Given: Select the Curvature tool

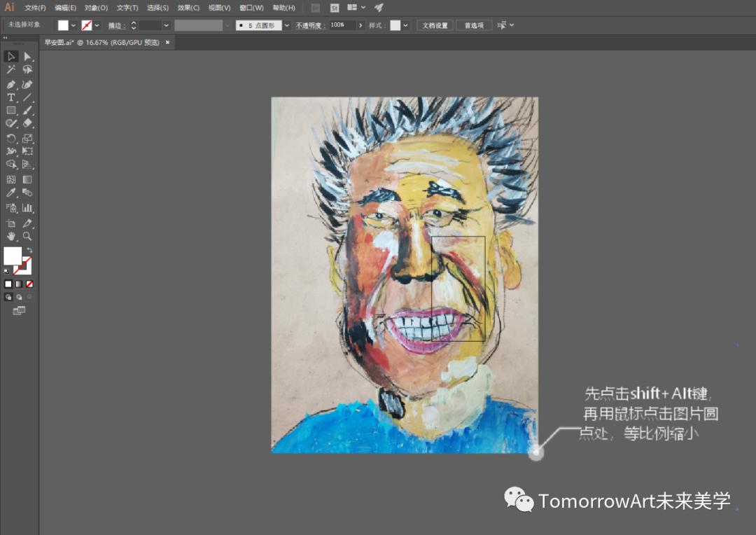Looking at the screenshot, I should [27, 85].
